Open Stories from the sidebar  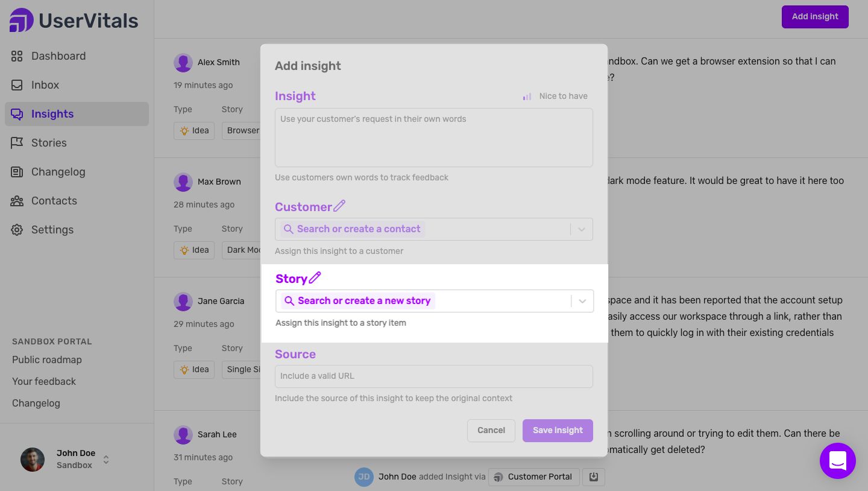pyautogui.click(x=48, y=143)
